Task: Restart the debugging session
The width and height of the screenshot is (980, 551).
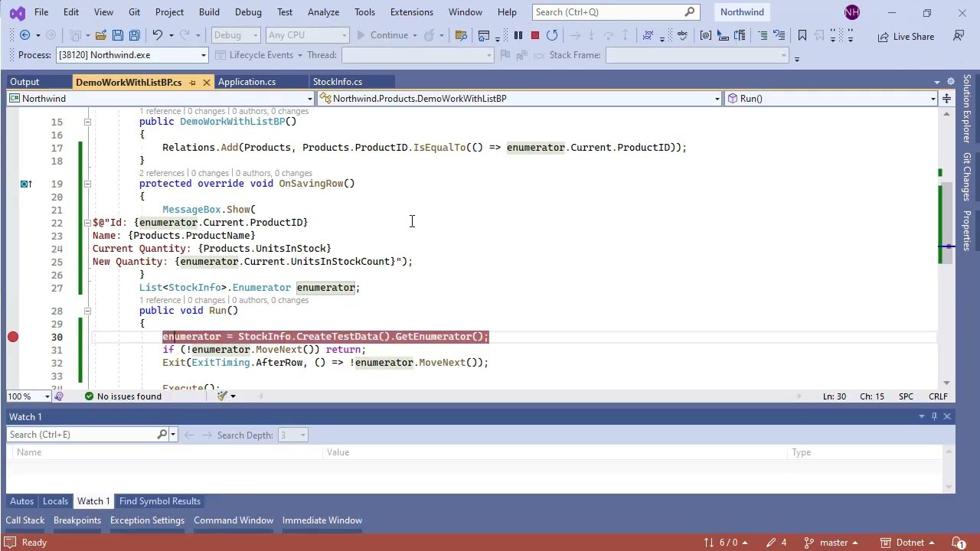Action: click(x=552, y=35)
